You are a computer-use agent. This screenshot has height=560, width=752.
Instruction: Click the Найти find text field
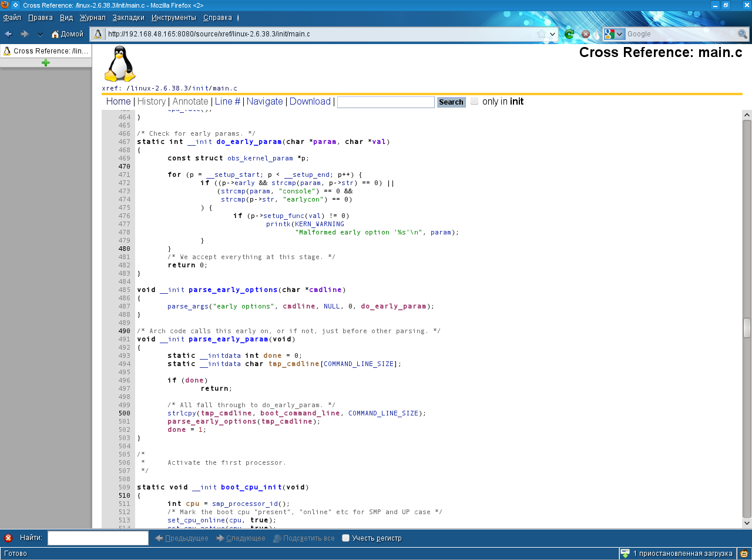[98, 538]
